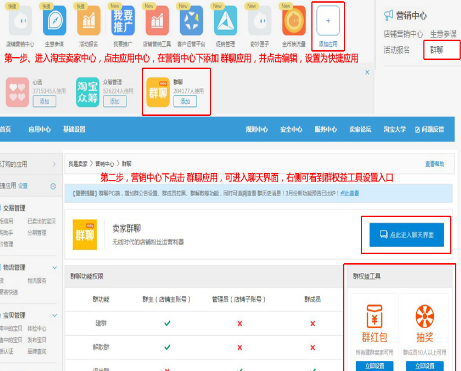The height and width of the screenshot is (371, 461).
Task: Open the 查看帮助 link
Action: tap(435, 164)
